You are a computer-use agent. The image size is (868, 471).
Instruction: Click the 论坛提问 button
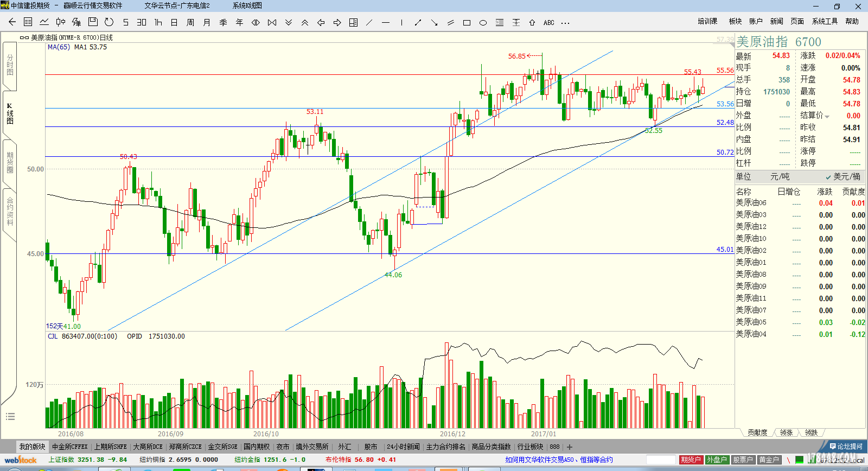[845, 446]
